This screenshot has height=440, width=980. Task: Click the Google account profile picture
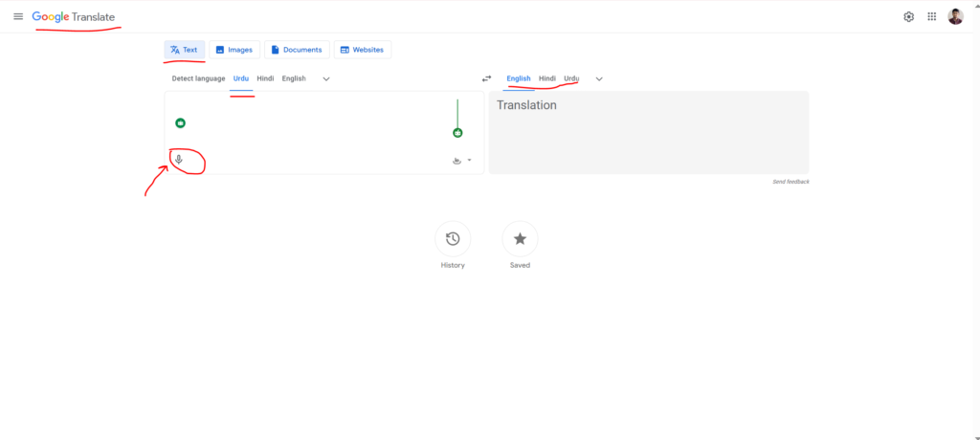[955, 17]
